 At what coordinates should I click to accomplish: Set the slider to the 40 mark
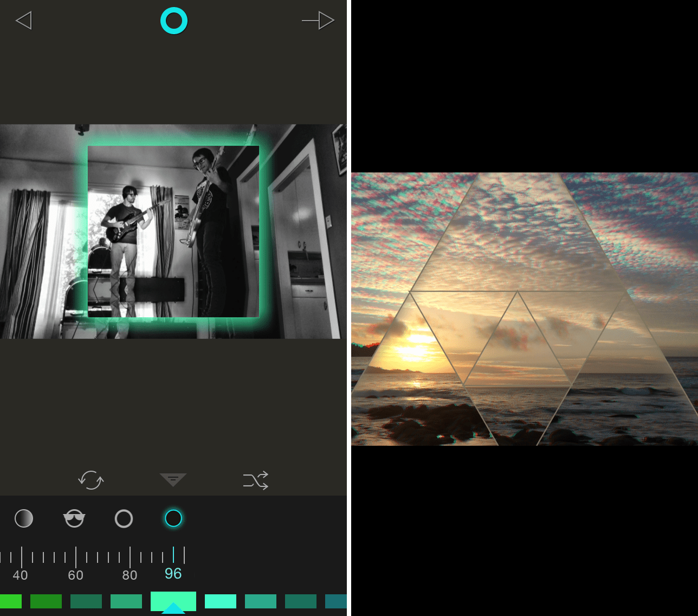click(x=21, y=575)
